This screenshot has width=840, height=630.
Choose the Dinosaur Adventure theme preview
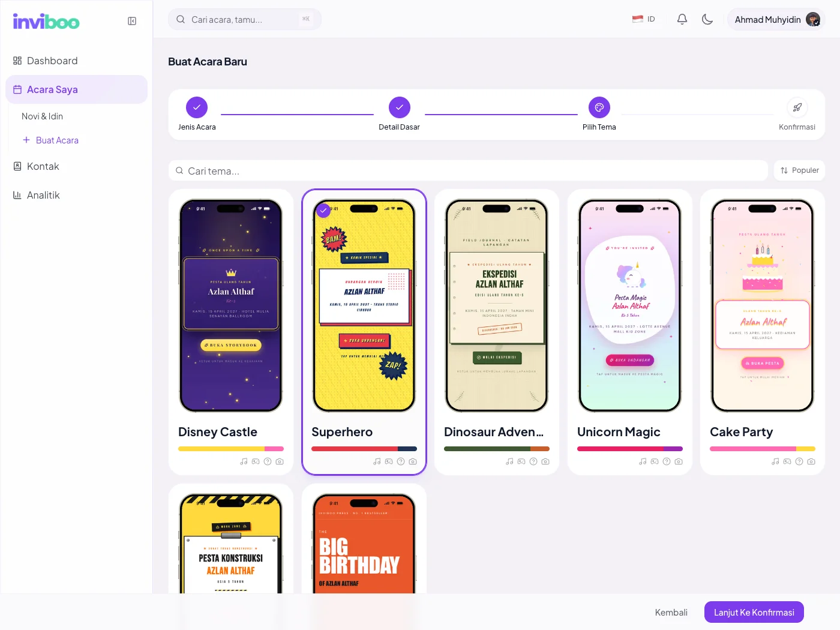(497, 305)
